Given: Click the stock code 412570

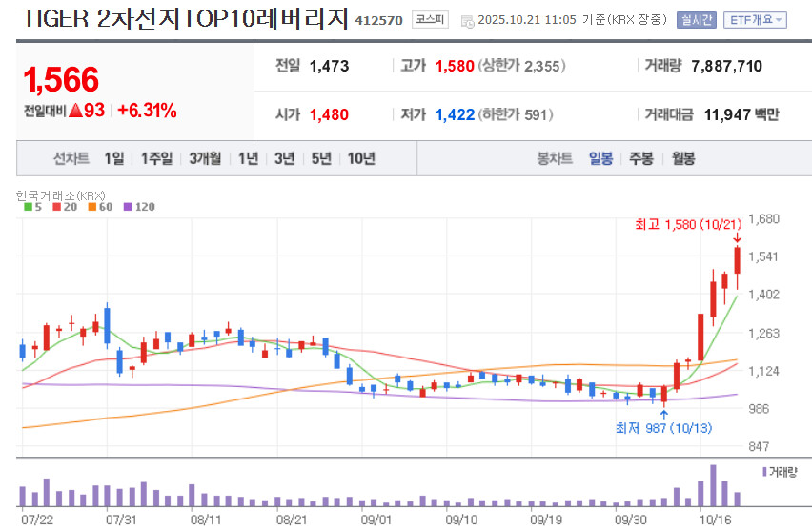Looking at the screenshot, I should pos(378,21).
